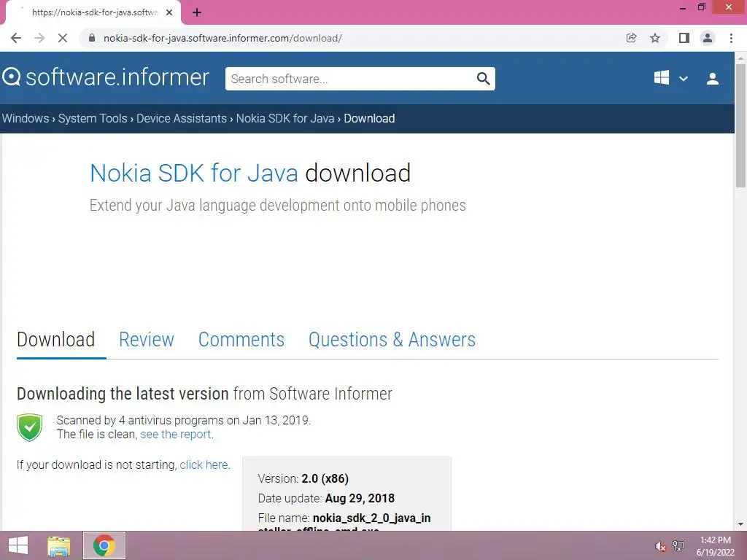Click the green antivirus shield icon
Viewport: 747px width, 560px height.
[x=29, y=427]
